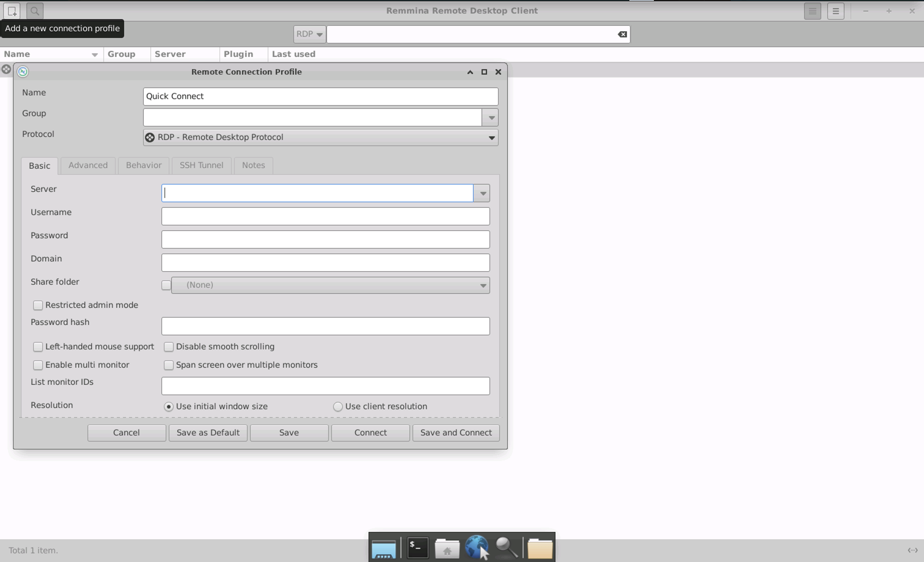This screenshot has height=562, width=924.
Task: Click the Save button
Action: click(x=289, y=433)
